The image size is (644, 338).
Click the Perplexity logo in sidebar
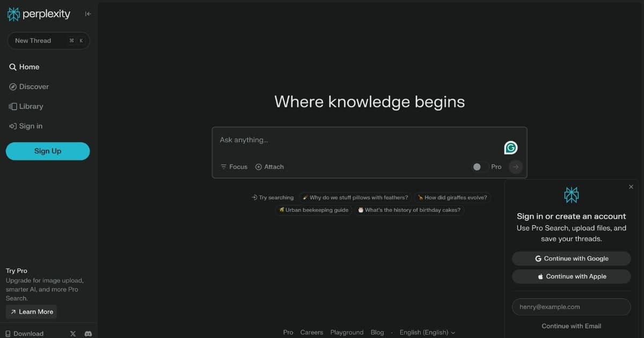(39, 14)
